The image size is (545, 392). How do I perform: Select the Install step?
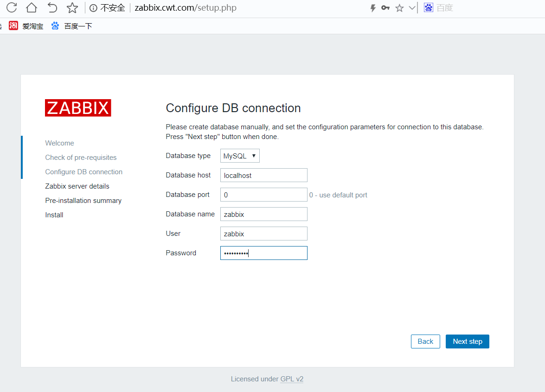tap(54, 215)
